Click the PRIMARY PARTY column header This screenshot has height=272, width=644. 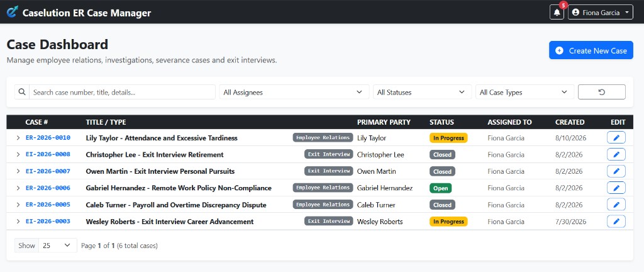[x=384, y=122]
